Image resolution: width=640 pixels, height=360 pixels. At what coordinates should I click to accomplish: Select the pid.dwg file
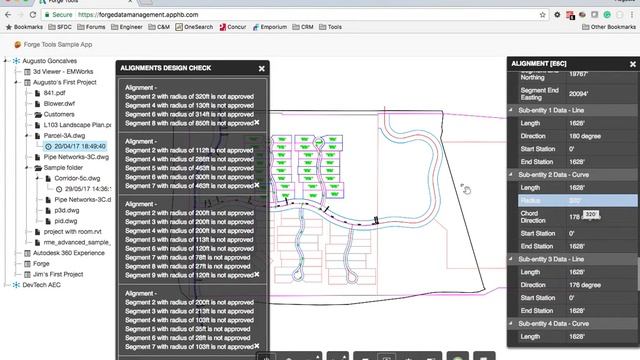[x=66, y=221]
